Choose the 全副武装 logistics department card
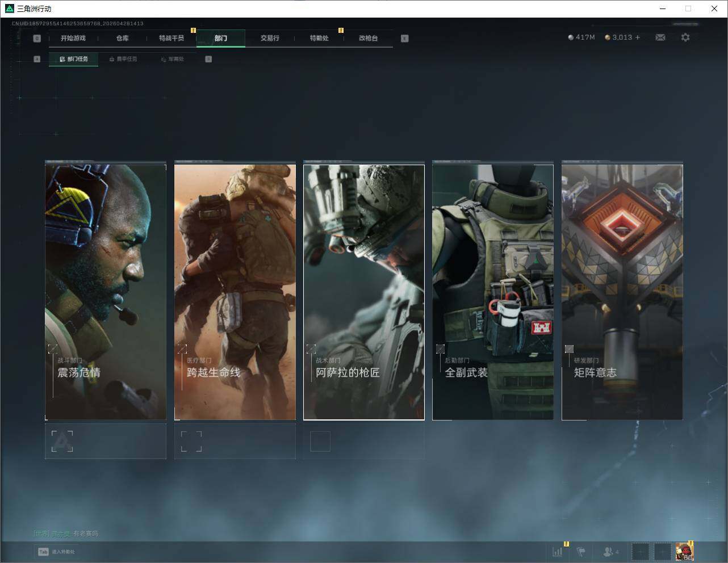The image size is (728, 563). tap(492, 292)
